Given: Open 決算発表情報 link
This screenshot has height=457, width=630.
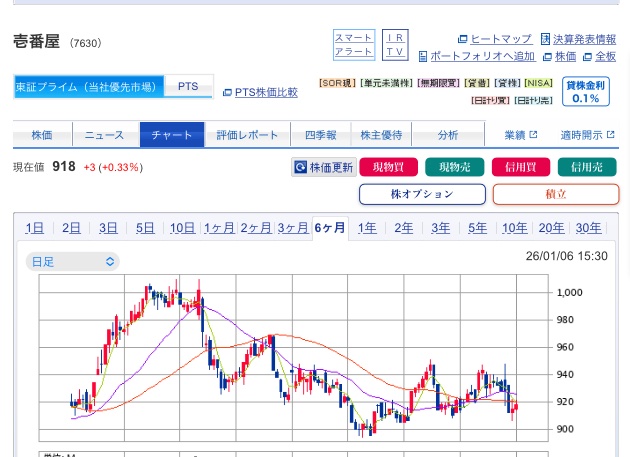Looking at the screenshot, I should [579, 39].
